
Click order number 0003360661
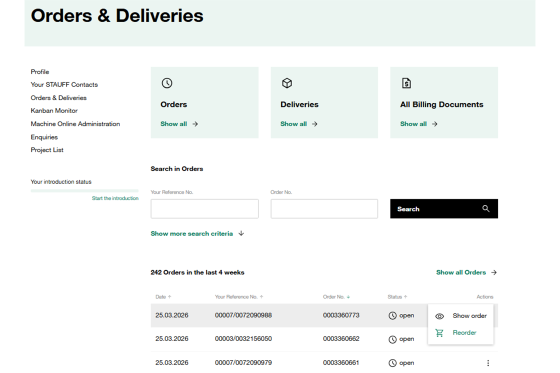pyautogui.click(x=341, y=363)
